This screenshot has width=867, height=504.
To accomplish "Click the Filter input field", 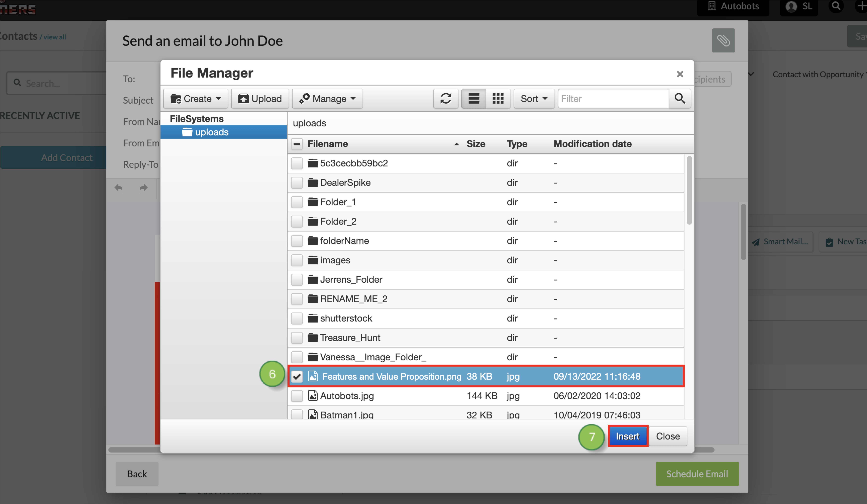I will pos(614,99).
